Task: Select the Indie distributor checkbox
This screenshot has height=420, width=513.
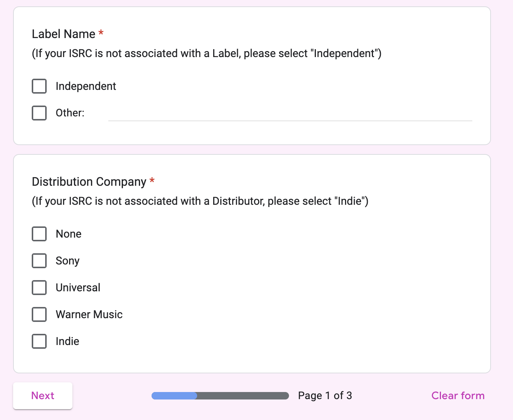Action: pos(39,341)
